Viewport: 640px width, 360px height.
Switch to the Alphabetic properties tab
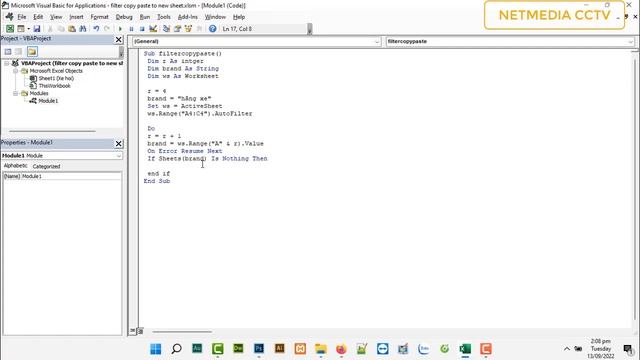pyautogui.click(x=16, y=166)
